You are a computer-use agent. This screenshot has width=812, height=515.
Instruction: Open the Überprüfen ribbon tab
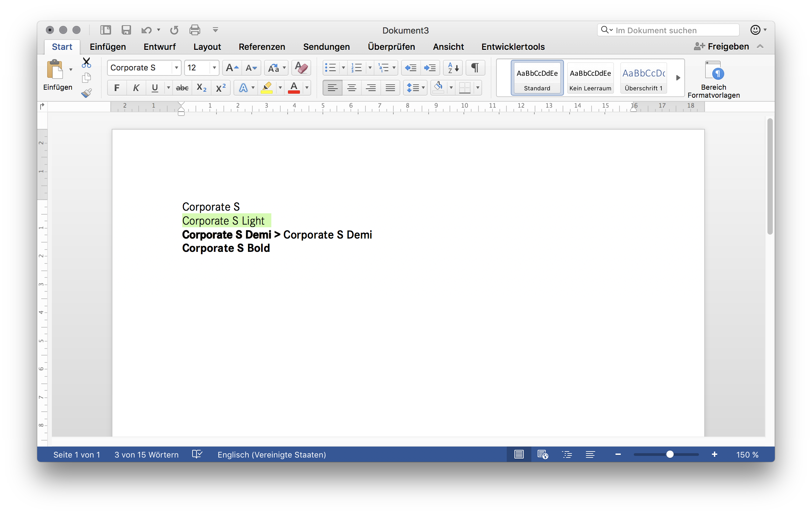click(391, 47)
